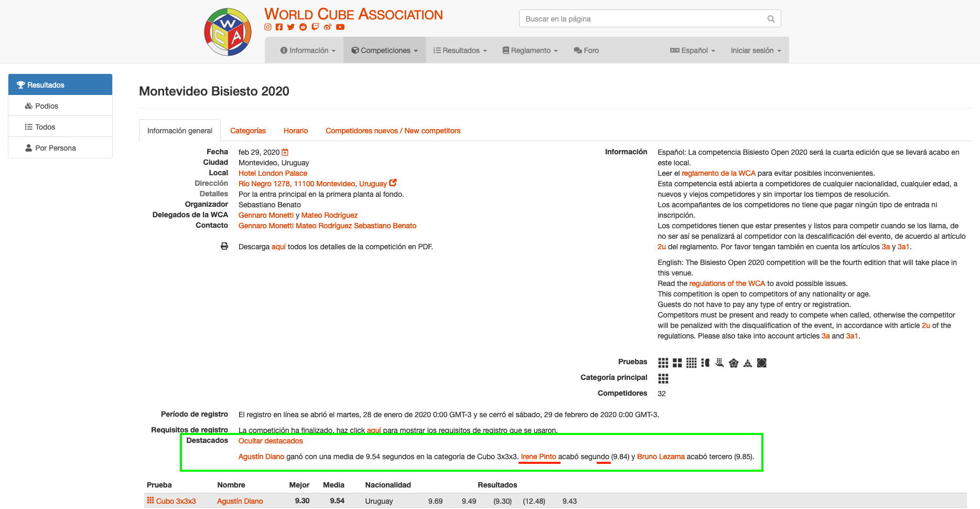Open the Foro navbar link
Viewport: 980px width, 509px height.
[586, 50]
